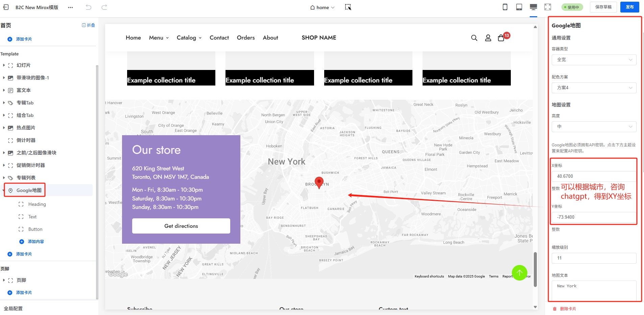Expand the 幻灯片 section in tree

(x=4, y=65)
